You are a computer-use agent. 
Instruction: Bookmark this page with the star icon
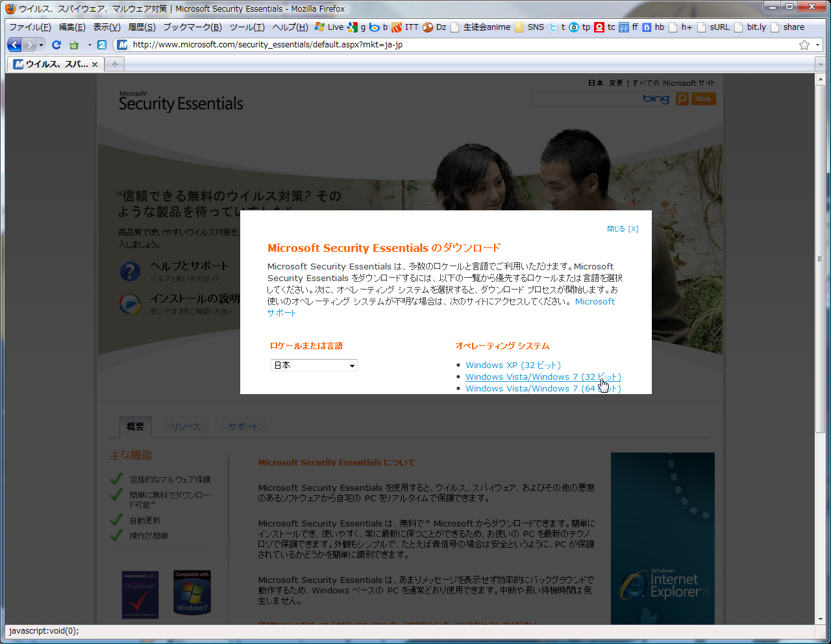coord(804,45)
